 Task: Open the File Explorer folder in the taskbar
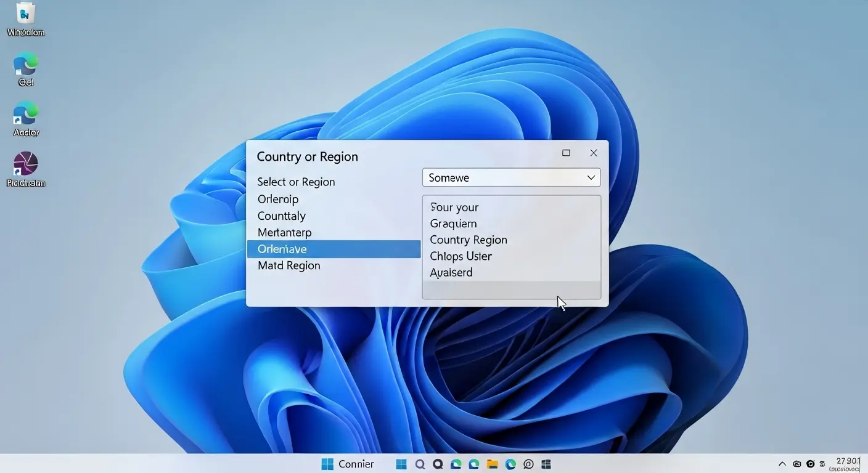(x=492, y=464)
